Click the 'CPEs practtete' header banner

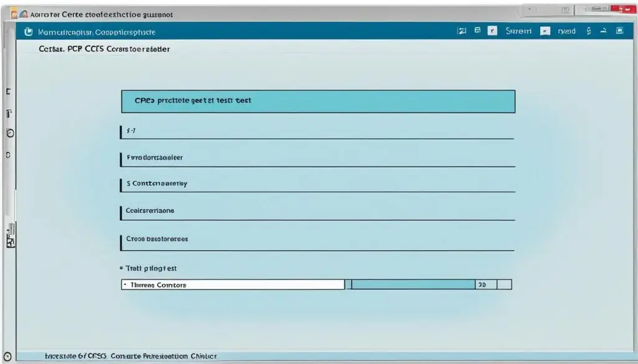point(318,101)
